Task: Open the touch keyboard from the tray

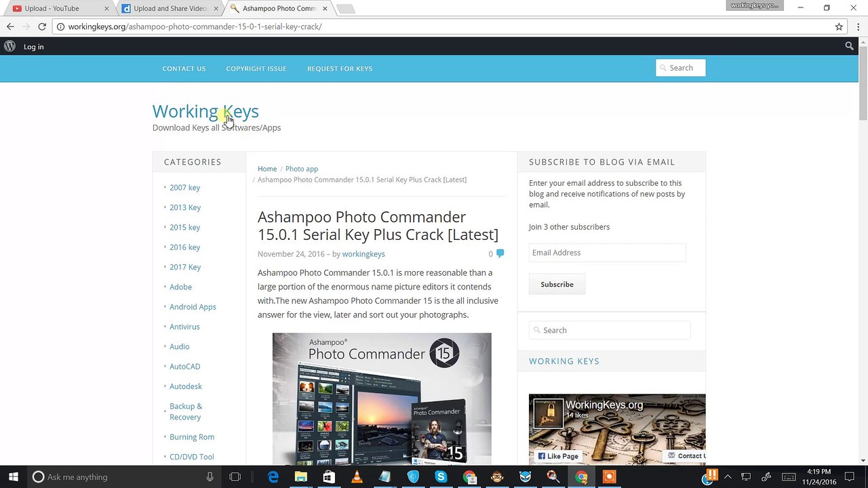Action: click(789, 476)
